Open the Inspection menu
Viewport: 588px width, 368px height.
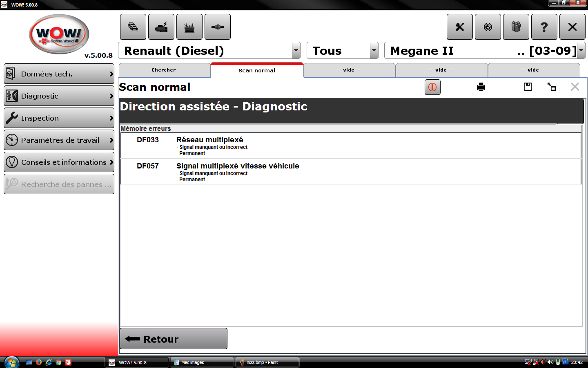click(59, 118)
